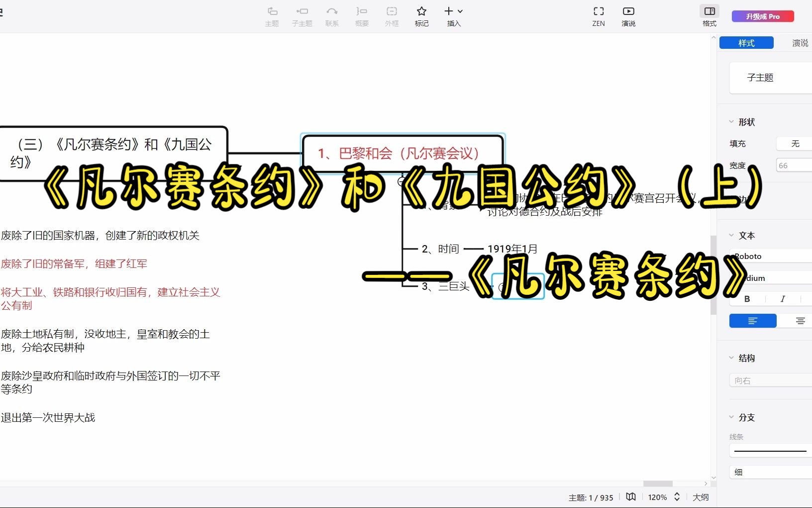
Task: Open the Roboto font dropdown
Action: click(x=771, y=256)
